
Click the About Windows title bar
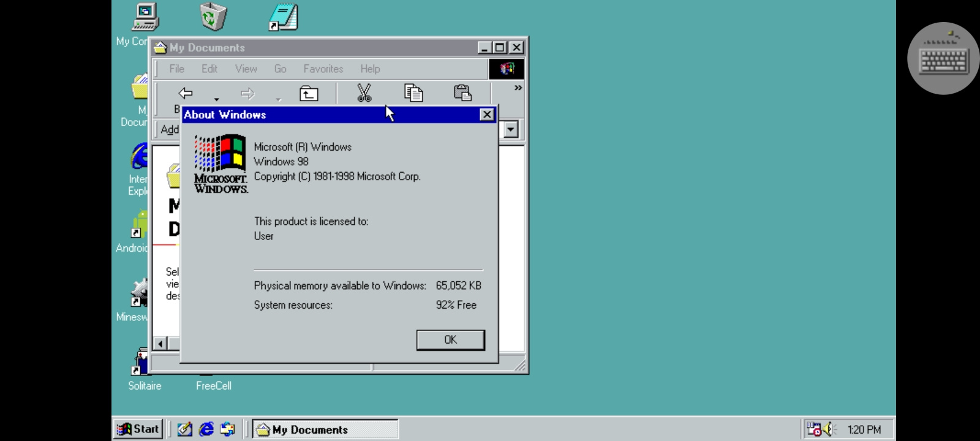pos(339,115)
